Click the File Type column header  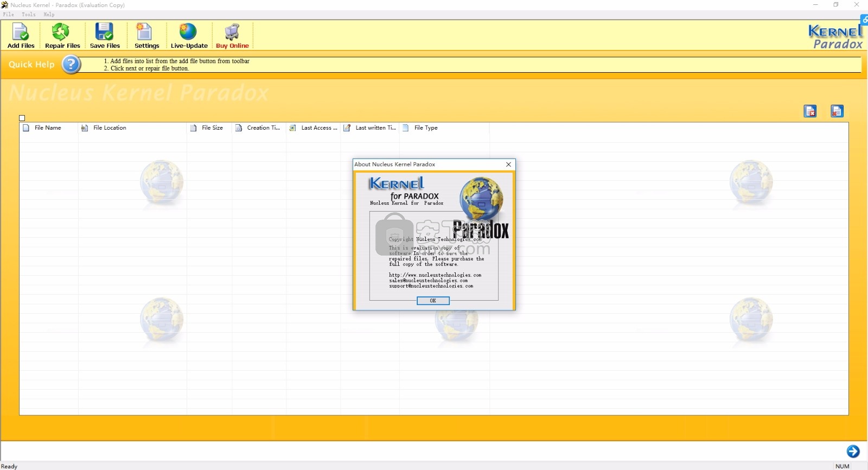pyautogui.click(x=444, y=128)
